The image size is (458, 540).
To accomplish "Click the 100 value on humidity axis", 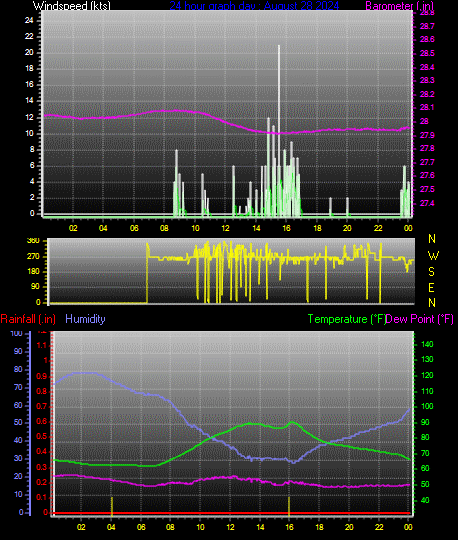I will (x=17, y=333).
